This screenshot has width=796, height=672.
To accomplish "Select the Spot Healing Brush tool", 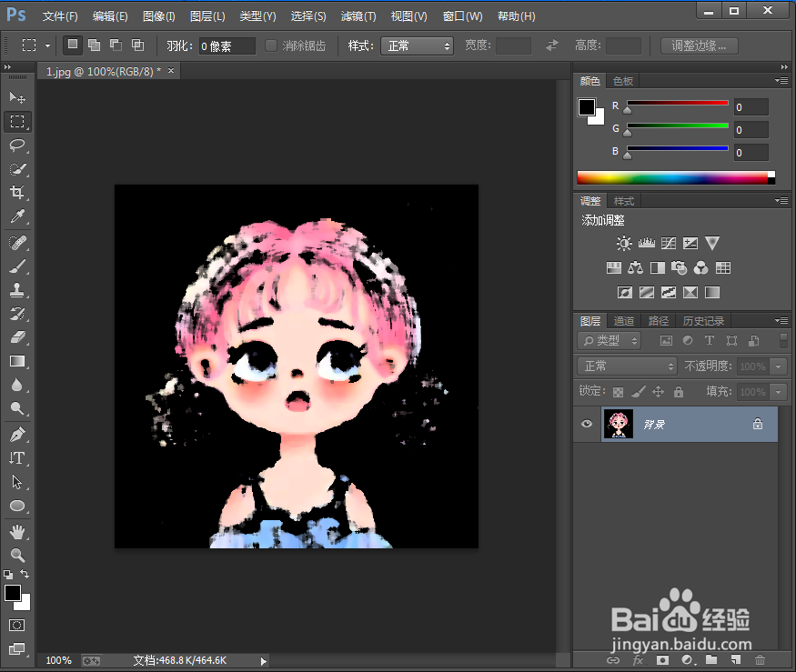I will pyautogui.click(x=17, y=243).
